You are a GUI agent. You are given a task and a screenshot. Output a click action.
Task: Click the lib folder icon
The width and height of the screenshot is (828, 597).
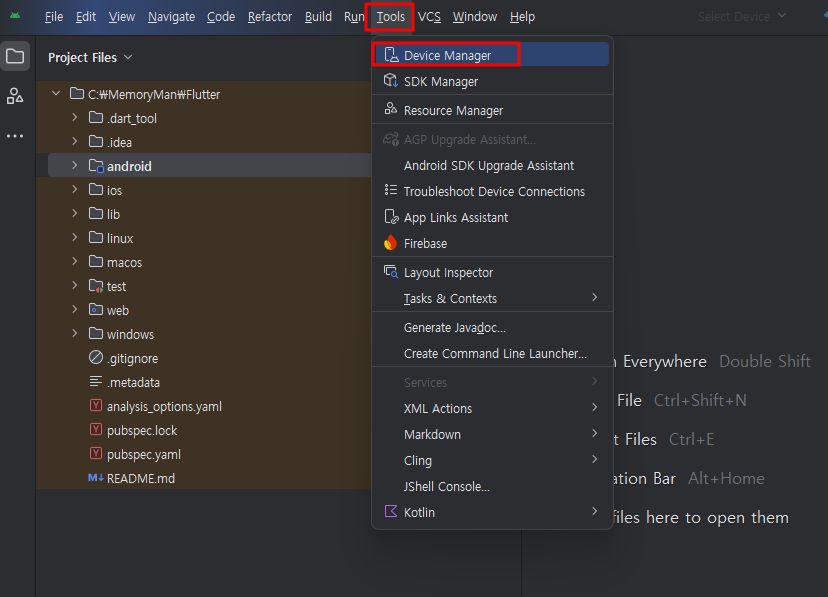(x=96, y=213)
